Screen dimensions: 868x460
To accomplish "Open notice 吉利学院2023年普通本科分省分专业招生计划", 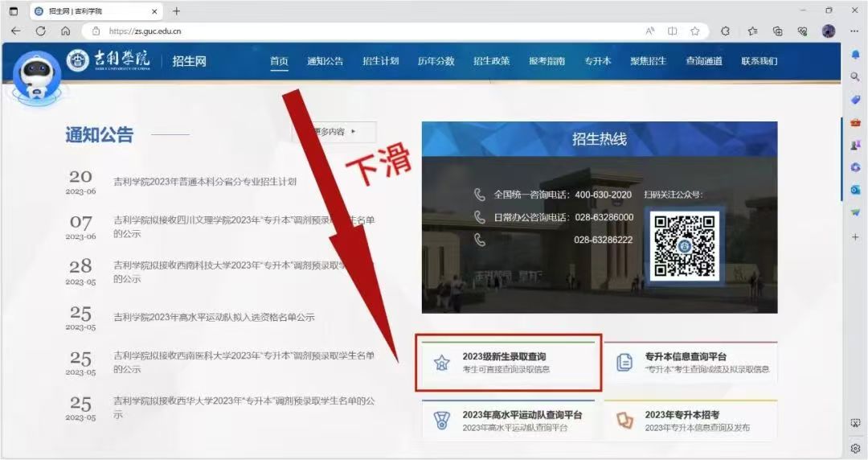I will click(205, 182).
